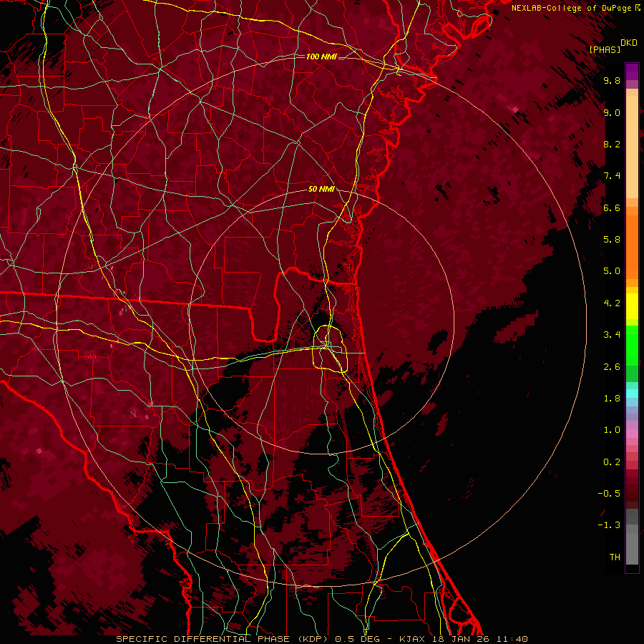
Task: Select the 100 NMI range ring label
Action: tap(321, 57)
